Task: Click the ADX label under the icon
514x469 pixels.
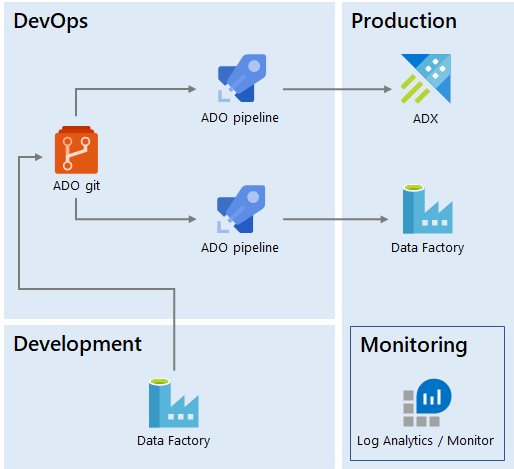Action: (426, 119)
